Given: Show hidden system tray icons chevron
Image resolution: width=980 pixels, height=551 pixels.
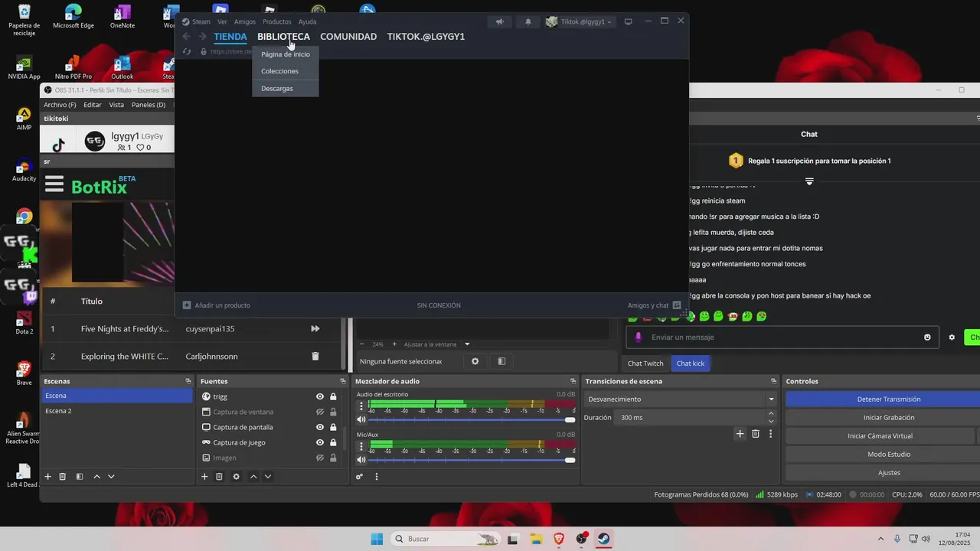Looking at the screenshot, I should [880, 539].
